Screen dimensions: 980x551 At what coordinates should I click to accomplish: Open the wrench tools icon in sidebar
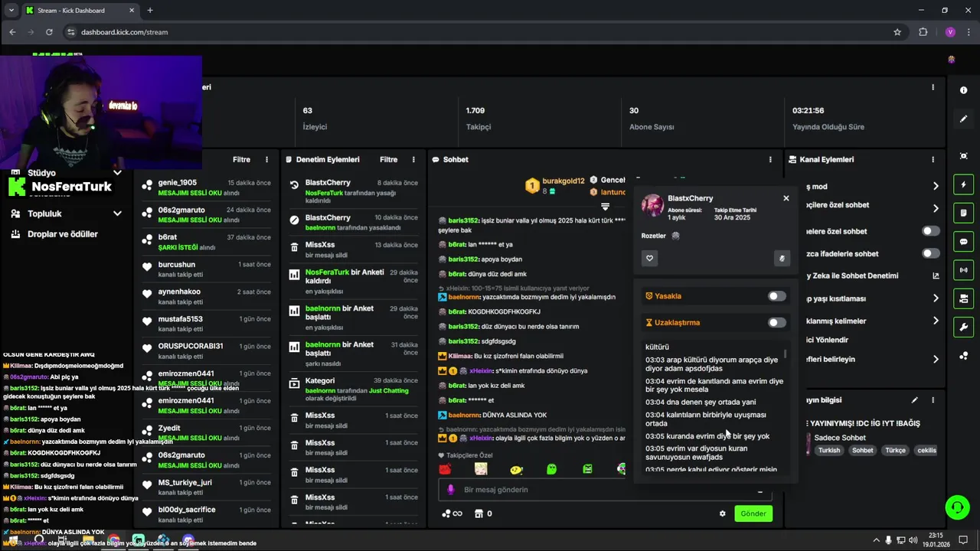(963, 327)
